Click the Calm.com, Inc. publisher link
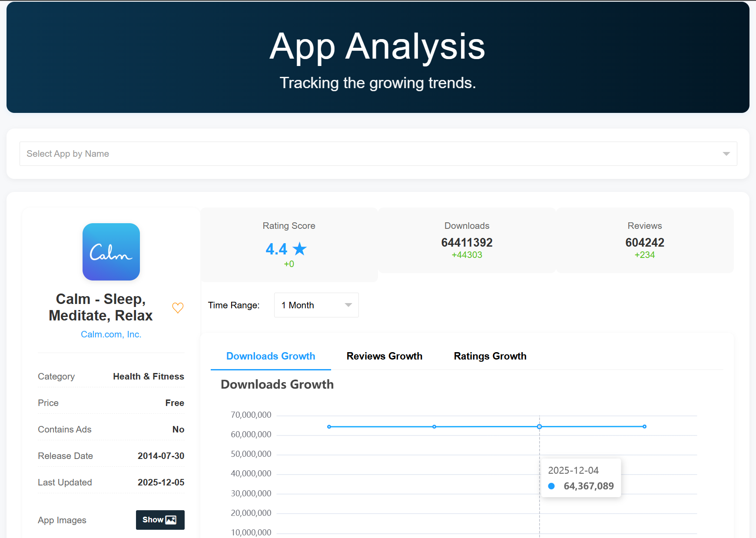The height and width of the screenshot is (538, 756). coord(111,334)
